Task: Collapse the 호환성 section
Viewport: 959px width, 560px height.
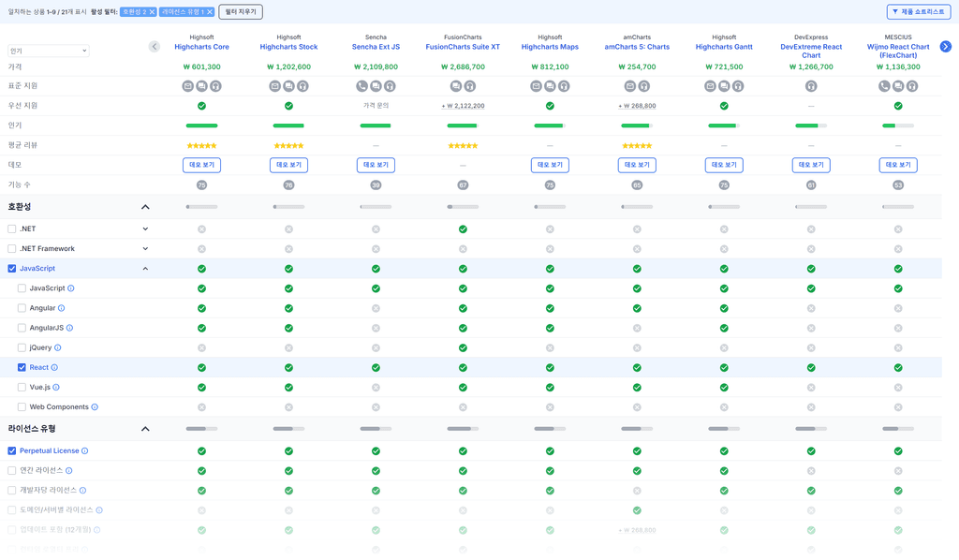Action: [145, 207]
